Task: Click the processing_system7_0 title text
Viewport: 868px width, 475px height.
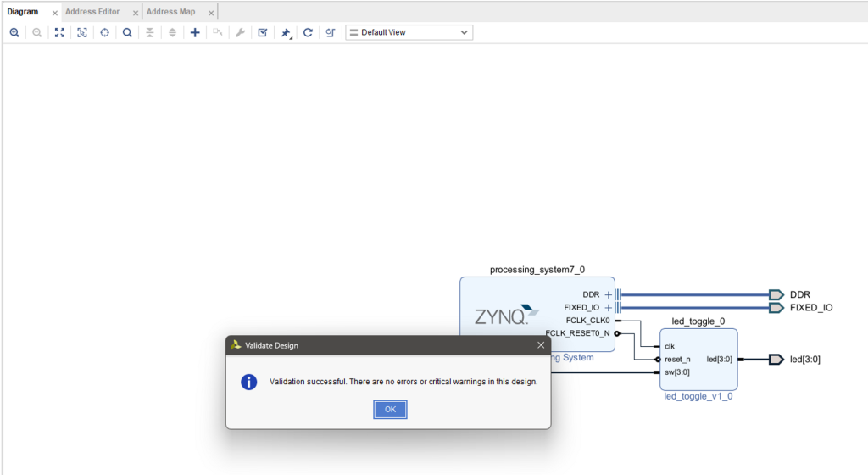Action: point(537,270)
